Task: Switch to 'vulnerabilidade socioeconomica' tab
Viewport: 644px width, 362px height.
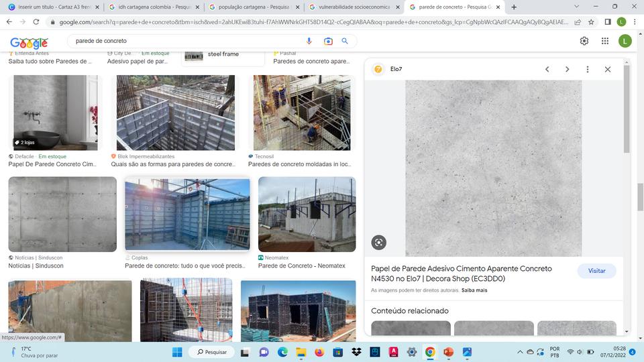Action: click(354, 7)
